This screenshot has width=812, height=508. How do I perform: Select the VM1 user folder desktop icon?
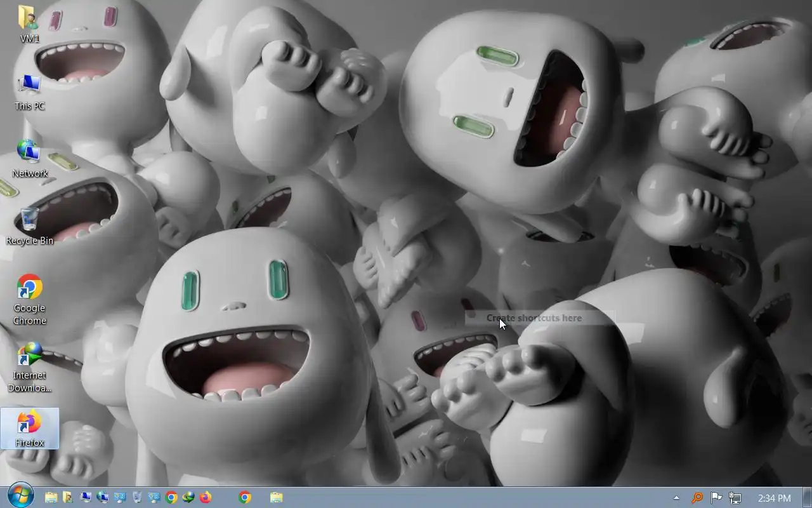tap(29, 24)
